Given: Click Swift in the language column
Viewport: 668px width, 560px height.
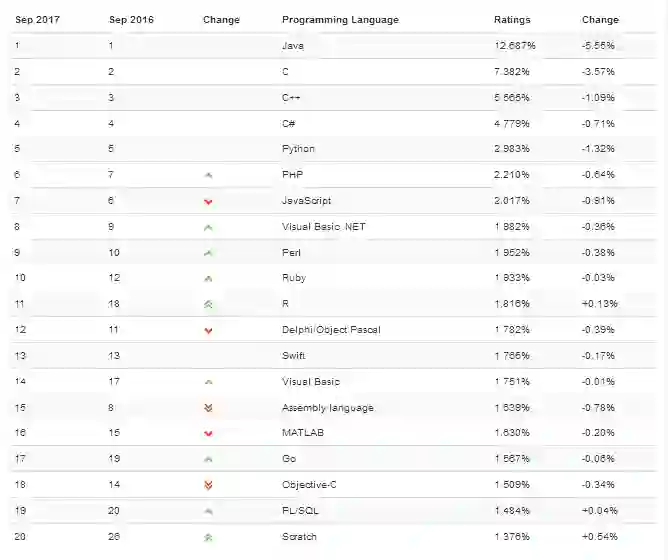Looking at the screenshot, I should pos(294,355).
